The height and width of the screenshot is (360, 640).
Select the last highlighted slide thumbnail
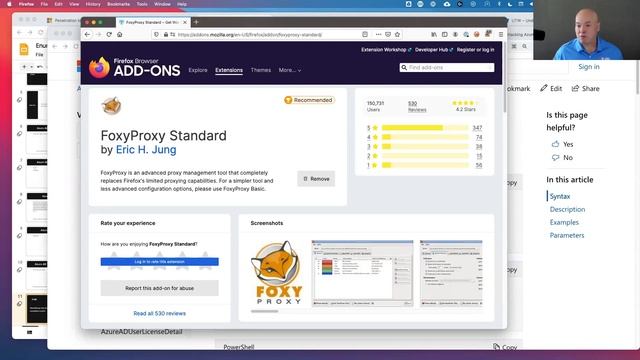point(37,309)
